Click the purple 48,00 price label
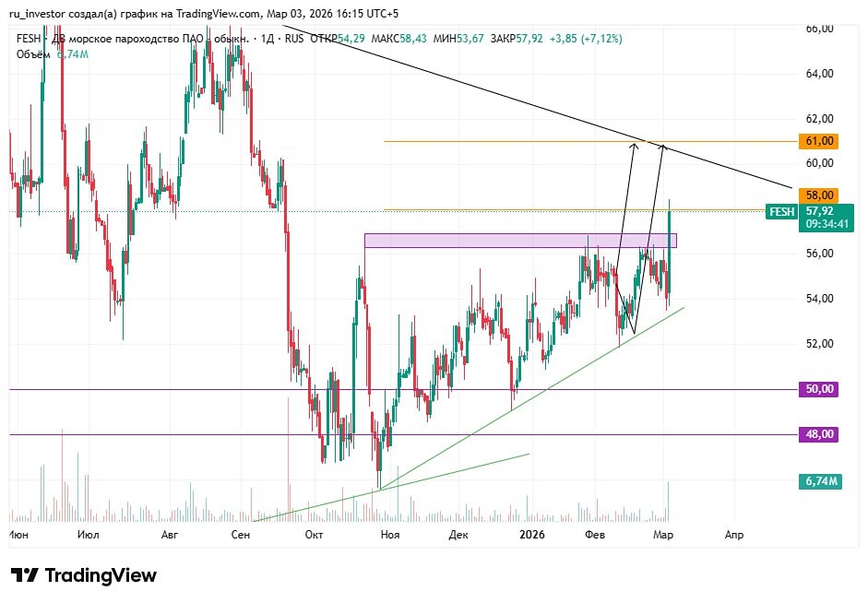 [819, 434]
